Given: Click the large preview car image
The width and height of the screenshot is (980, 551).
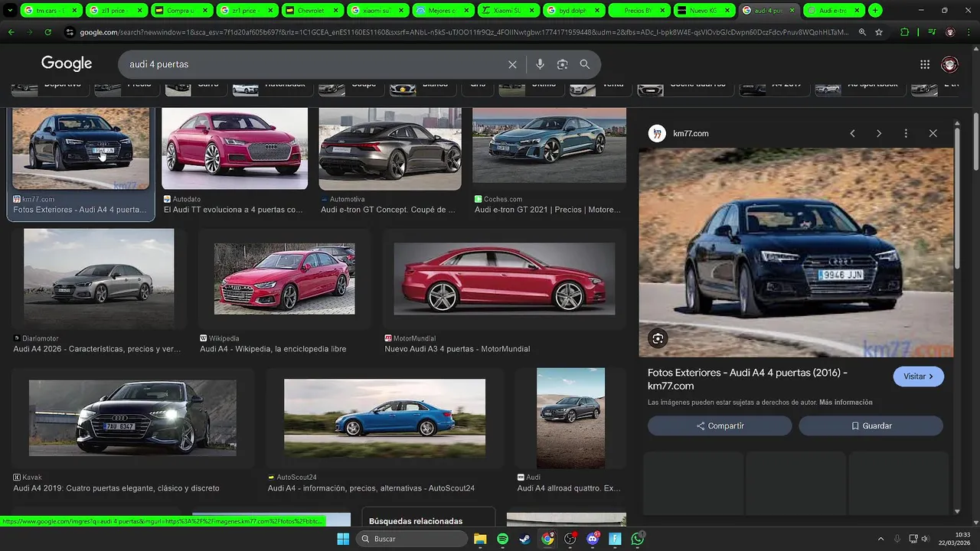Looking at the screenshot, I should [x=796, y=253].
